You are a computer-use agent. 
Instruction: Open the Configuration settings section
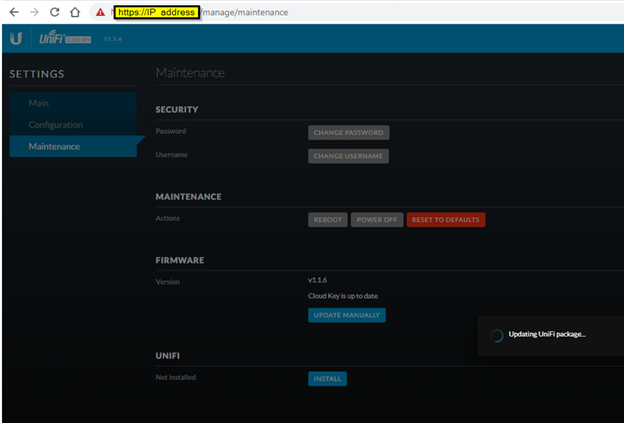pyautogui.click(x=55, y=125)
